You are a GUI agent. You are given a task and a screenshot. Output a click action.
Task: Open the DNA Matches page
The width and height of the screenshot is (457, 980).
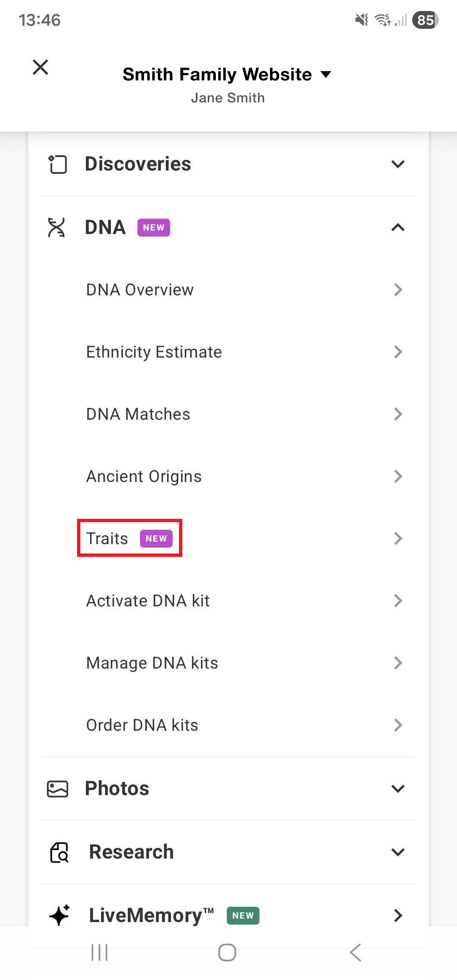click(x=138, y=414)
